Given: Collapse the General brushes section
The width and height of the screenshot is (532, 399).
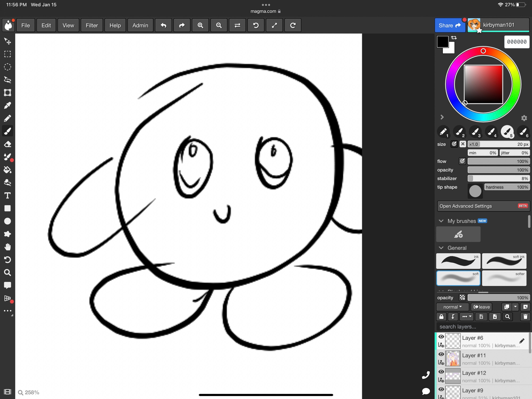Looking at the screenshot, I should point(441,248).
